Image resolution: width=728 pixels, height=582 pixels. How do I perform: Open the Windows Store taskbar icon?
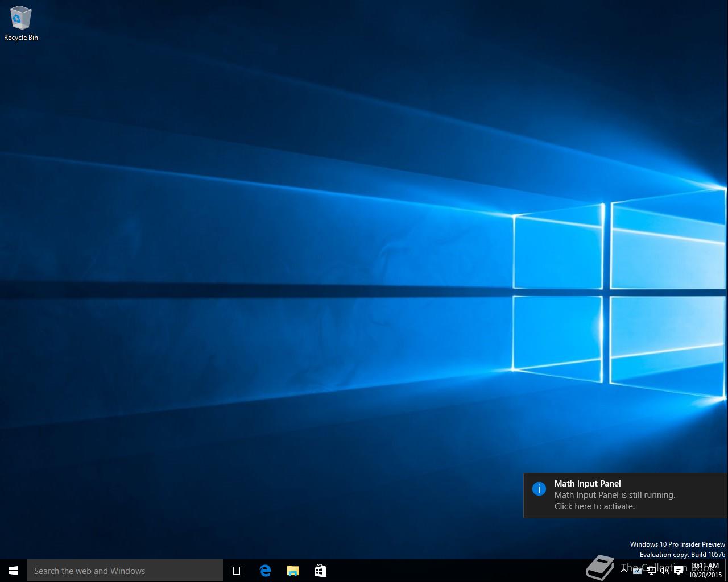pos(320,571)
